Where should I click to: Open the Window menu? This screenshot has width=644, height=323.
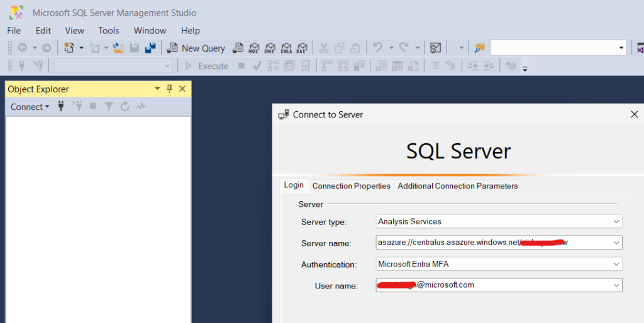[150, 31]
